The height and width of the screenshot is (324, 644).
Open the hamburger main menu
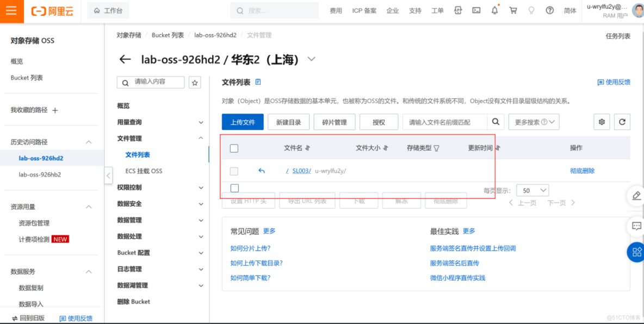(x=11, y=11)
